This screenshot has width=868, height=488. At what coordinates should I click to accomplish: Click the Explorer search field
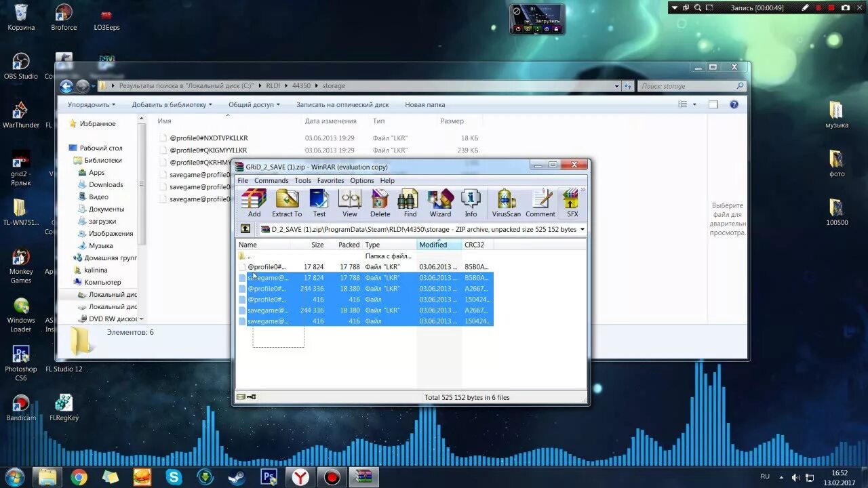[x=692, y=86]
